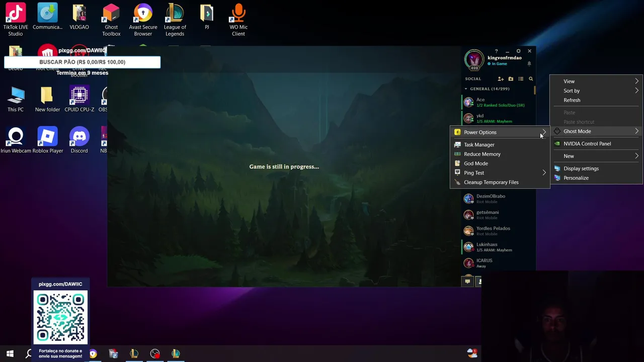Expand the Ghost Mode submenu arrow
Screen dimensions: 644x362
point(636,131)
